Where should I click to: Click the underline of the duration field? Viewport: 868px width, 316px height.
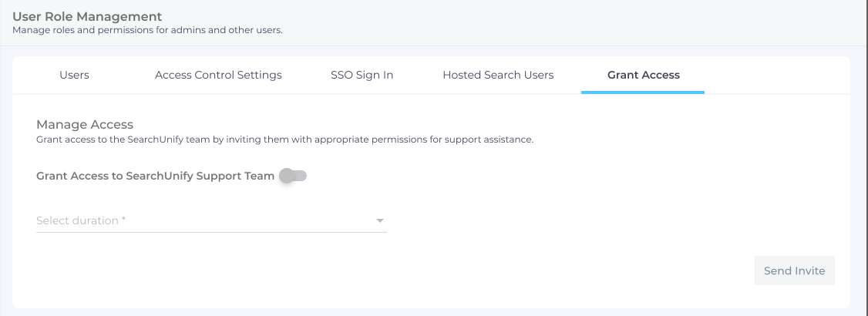(x=210, y=232)
